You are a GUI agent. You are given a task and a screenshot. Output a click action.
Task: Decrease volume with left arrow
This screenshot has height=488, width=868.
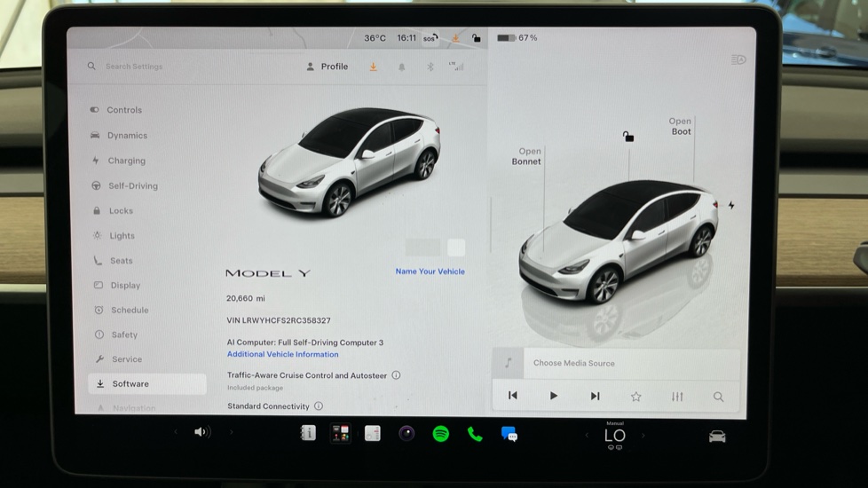(176, 431)
